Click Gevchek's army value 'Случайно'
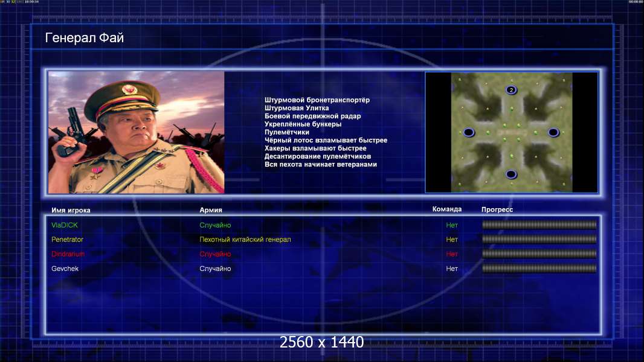The height and width of the screenshot is (362, 644). click(x=215, y=268)
